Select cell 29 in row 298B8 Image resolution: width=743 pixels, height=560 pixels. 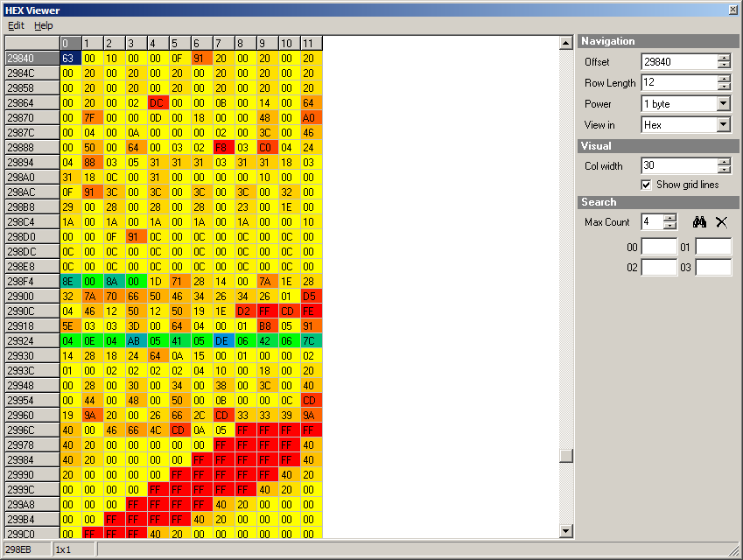71,207
